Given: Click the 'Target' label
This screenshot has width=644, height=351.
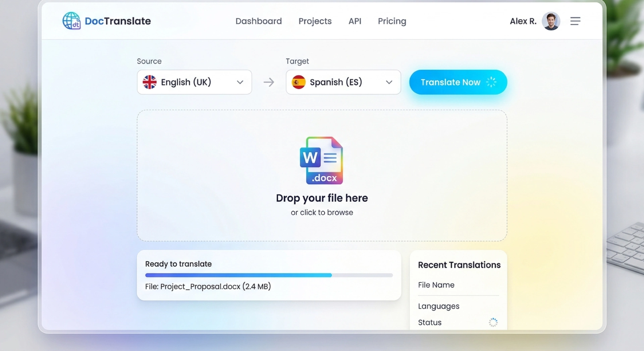Looking at the screenshot, I should tap(297, 61).
